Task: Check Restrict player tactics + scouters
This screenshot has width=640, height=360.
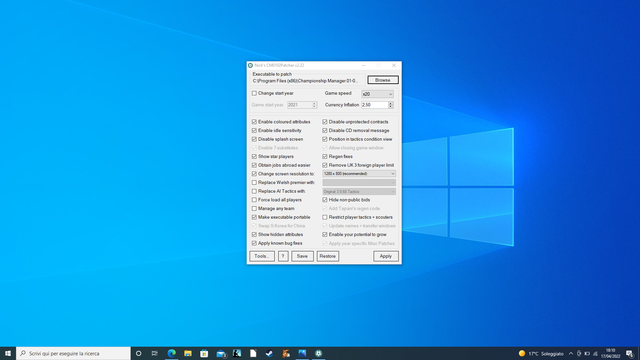Action: pos(325,217)
